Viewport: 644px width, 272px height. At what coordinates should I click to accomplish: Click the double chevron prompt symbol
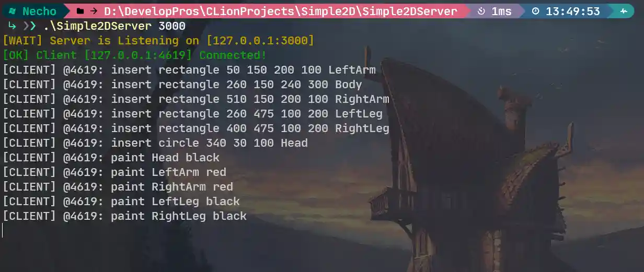click(x=30, y=26)
